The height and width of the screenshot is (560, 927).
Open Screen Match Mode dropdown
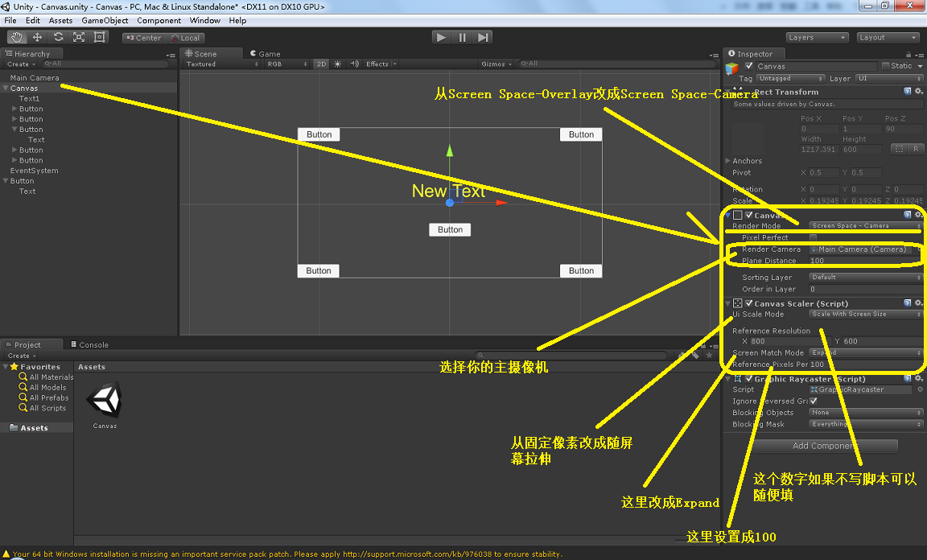866,353
